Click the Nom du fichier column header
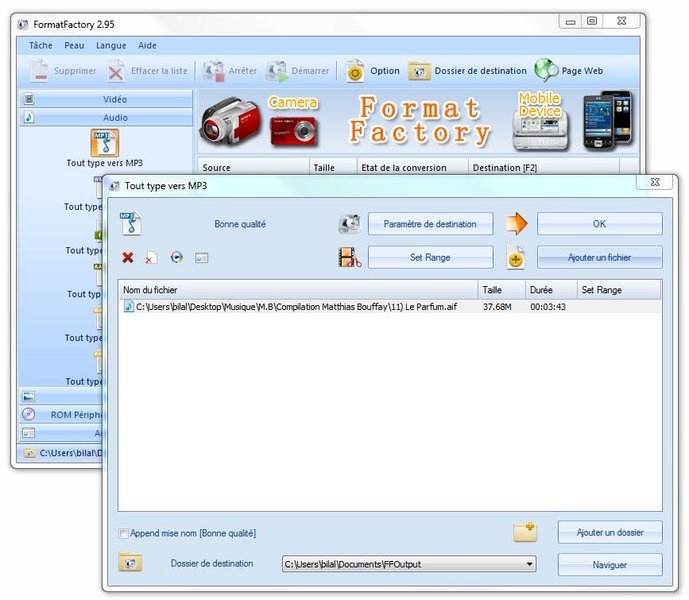 tap(298, 290)
